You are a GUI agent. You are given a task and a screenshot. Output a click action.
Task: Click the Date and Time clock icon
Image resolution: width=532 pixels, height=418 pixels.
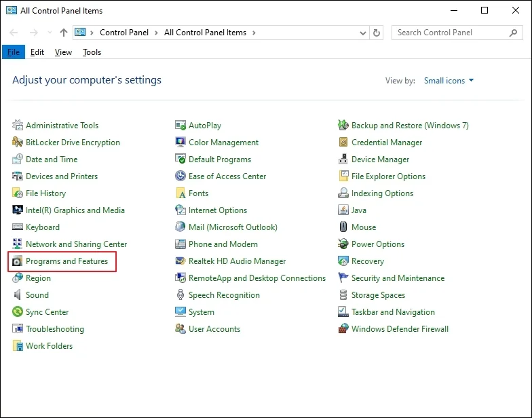[18, 159]
